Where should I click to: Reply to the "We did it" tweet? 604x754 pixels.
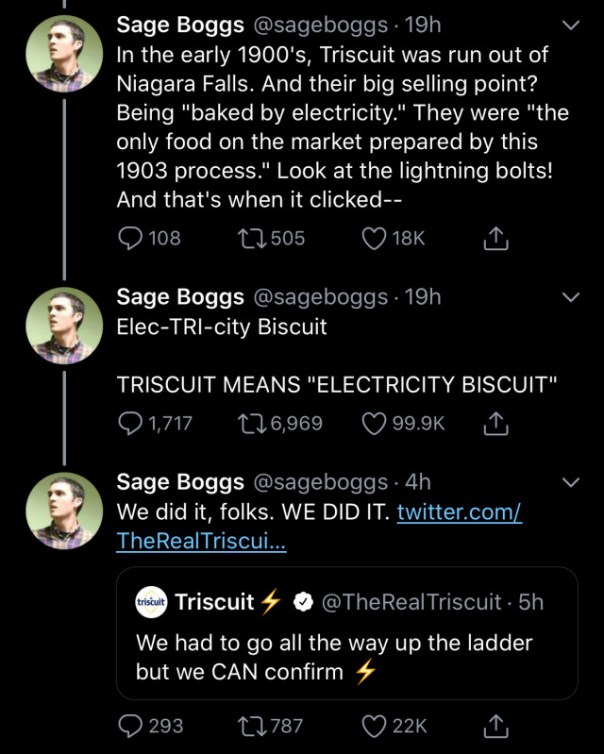[x=131, y=726]
